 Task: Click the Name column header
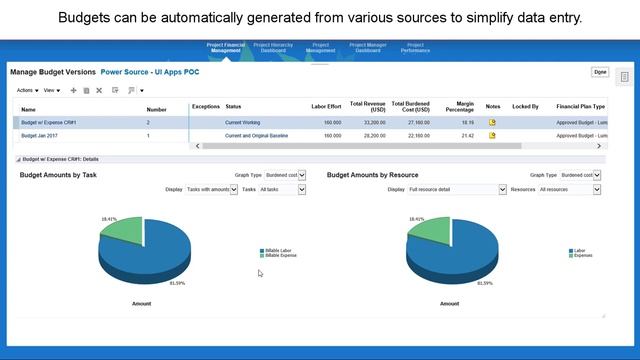(28, 109)
